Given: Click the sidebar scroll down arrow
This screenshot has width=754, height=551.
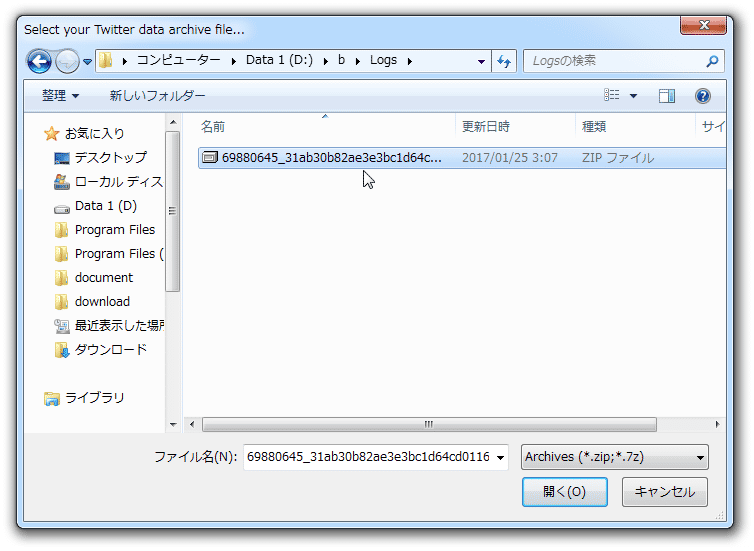Looking at the screenshot, I should pyautogui.click(x=173, y=425).
